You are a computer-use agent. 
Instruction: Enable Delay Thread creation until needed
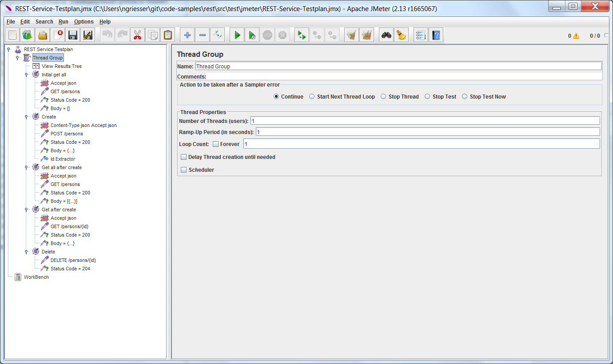click(183, 157)
